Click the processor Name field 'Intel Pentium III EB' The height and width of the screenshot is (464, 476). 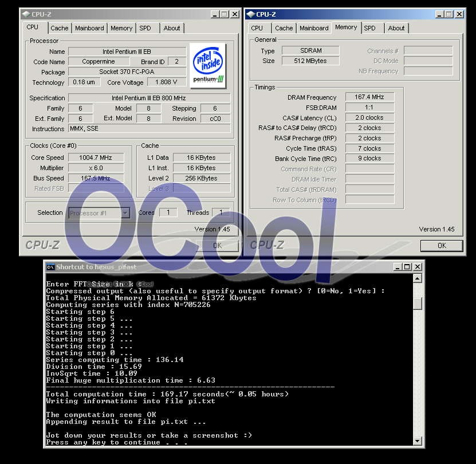[x=127, y=52]
